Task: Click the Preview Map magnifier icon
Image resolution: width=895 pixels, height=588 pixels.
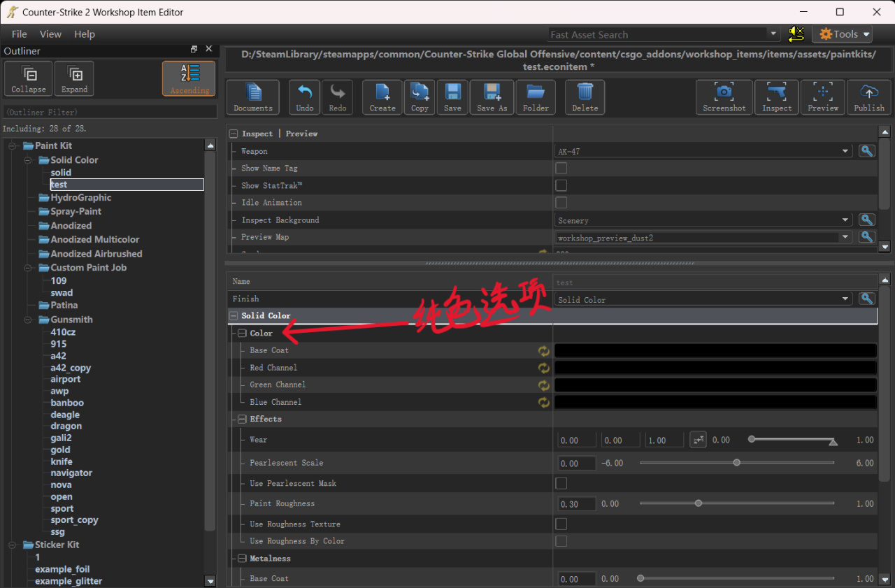Action: (867, 237)
